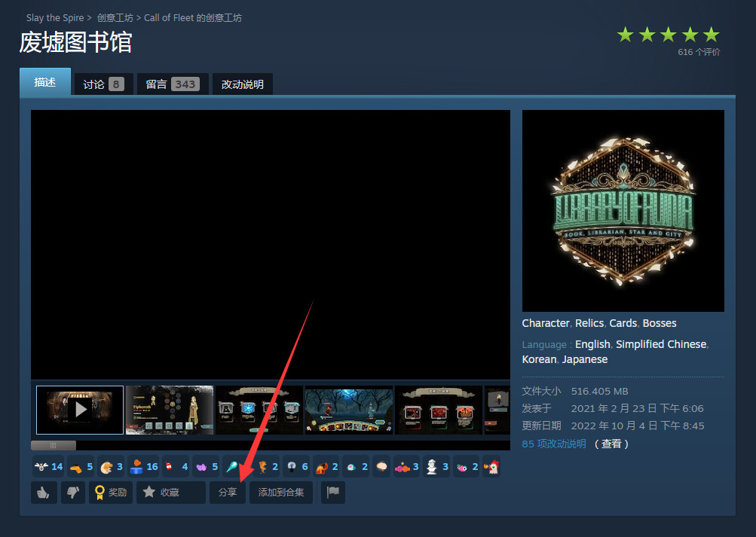This screenshot has width=756, height=537.
Task: Click the 分享 share button
Action: [228, 493]
